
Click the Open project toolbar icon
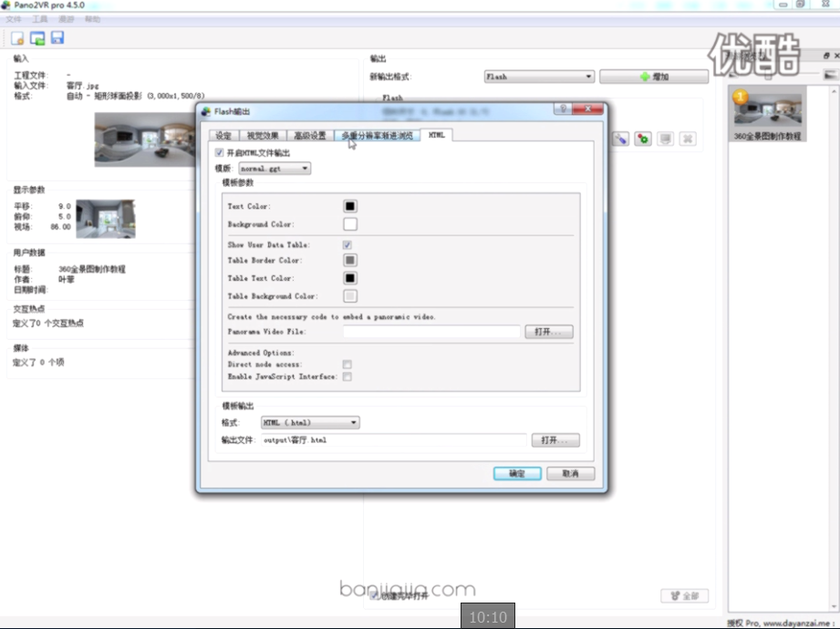pos(37,38)
